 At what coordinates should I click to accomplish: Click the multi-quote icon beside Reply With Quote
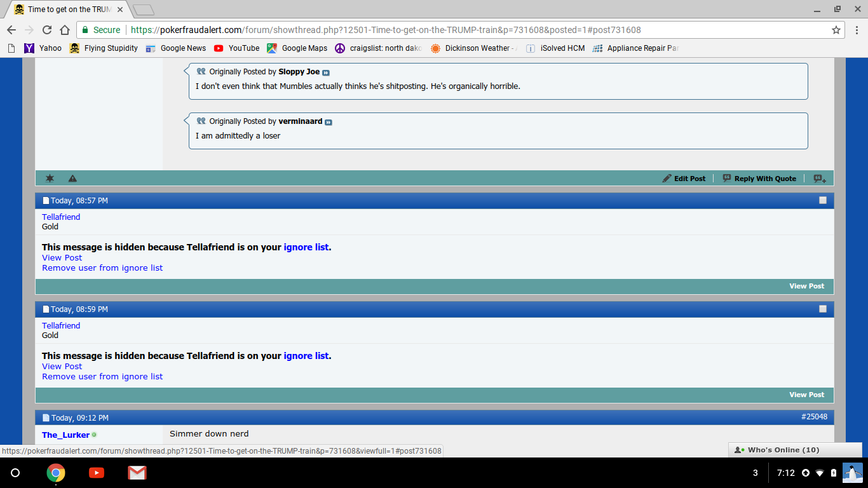coord(820,179)
